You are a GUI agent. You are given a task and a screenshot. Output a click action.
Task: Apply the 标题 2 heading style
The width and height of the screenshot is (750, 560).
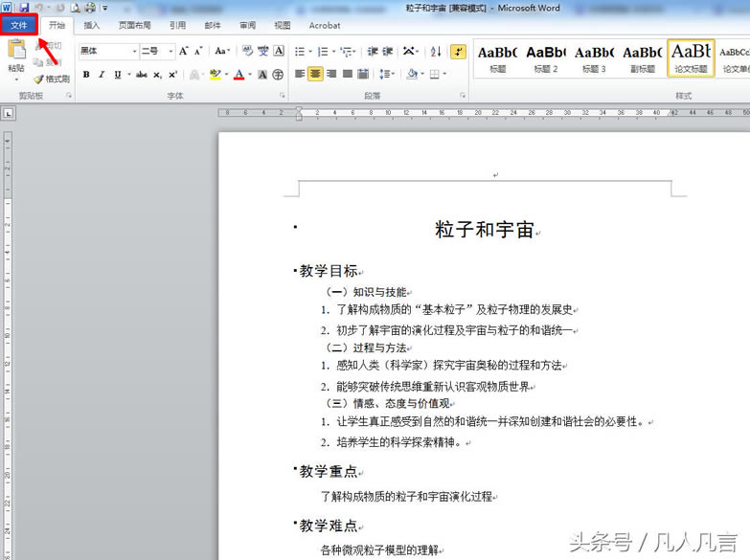[546, 57]
